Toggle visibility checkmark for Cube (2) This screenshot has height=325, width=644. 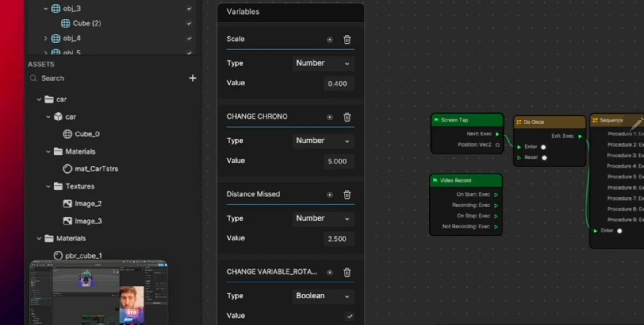click(x=189, y=23)
